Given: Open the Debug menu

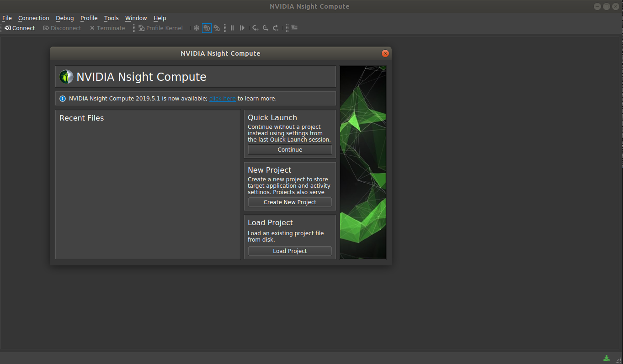Looking at the screenshot, I should pos(64,18).
